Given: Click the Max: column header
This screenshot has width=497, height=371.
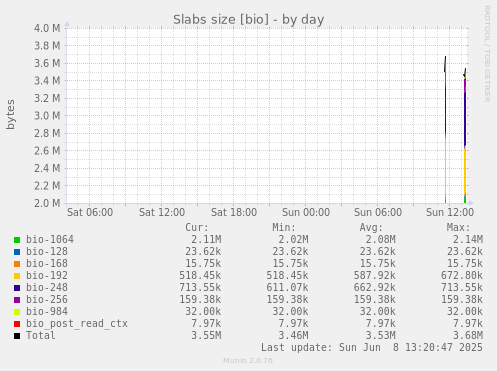Looking at the screenshot, I should pyautogui.click(x=458, y=228).
